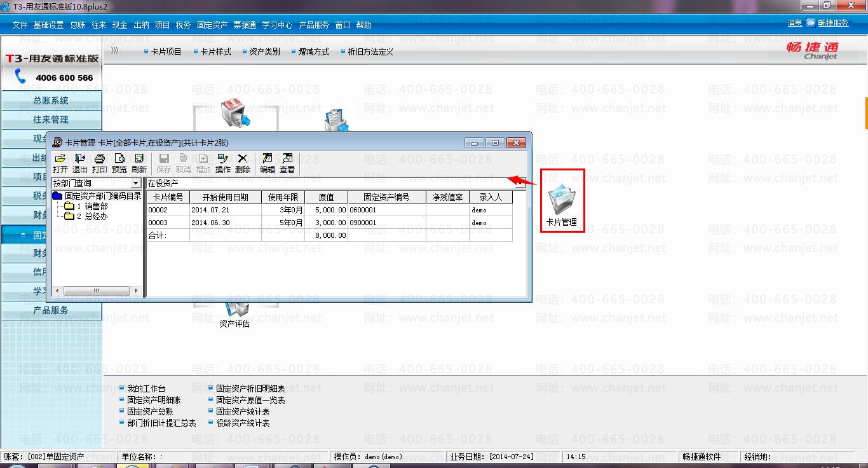The image size is (868, 468).
Task: Open the 窗口 menu
Action: [342, 25]
